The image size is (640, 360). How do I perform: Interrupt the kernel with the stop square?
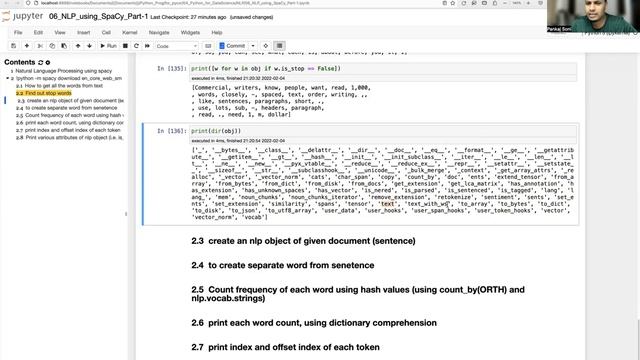tap(125, 46)
